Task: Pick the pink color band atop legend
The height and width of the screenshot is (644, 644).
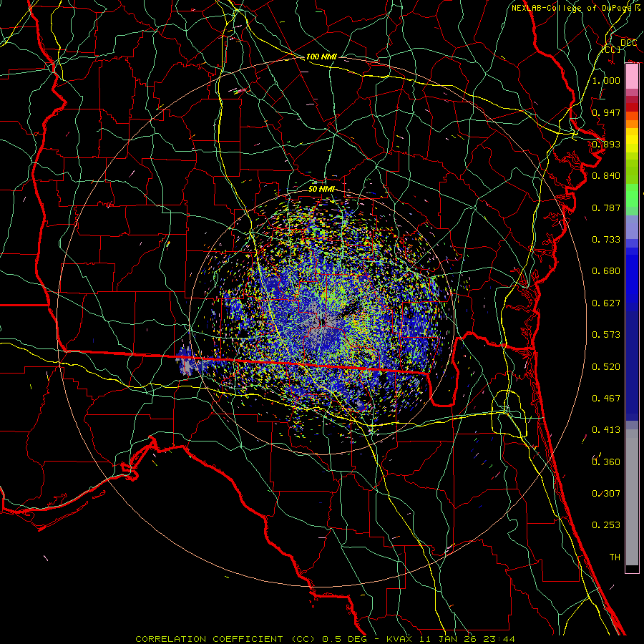Action: click(x=632, y=77)
